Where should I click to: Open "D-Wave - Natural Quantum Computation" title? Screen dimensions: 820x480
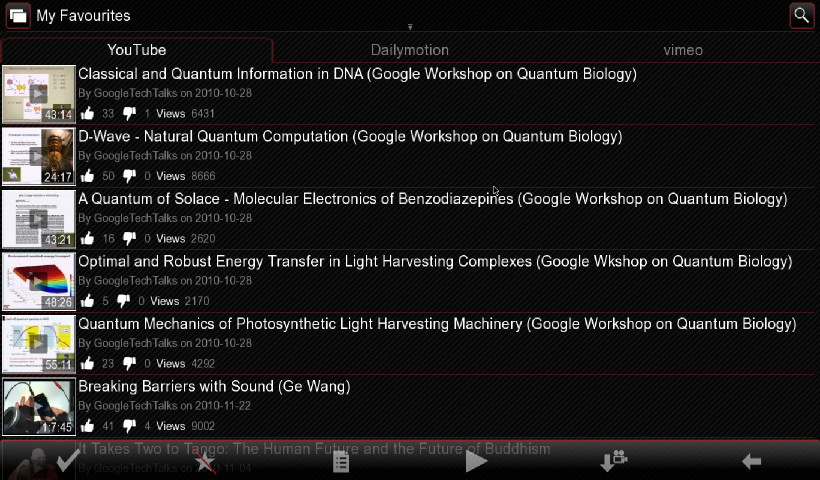350,136
